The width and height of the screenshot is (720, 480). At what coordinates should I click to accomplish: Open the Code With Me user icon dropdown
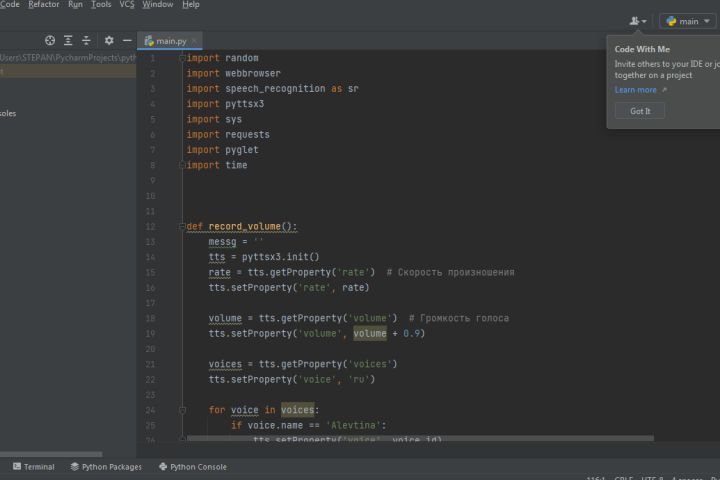click(x=637, y=21)
